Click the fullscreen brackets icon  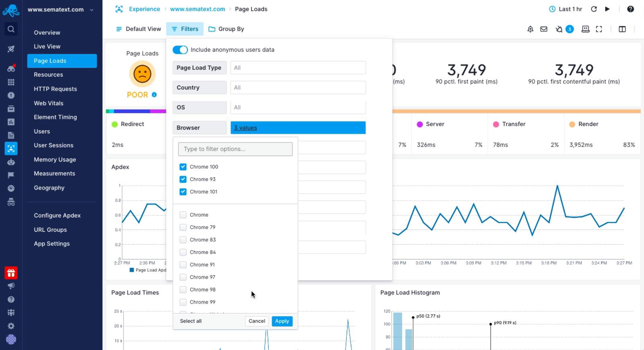(599, 29)
